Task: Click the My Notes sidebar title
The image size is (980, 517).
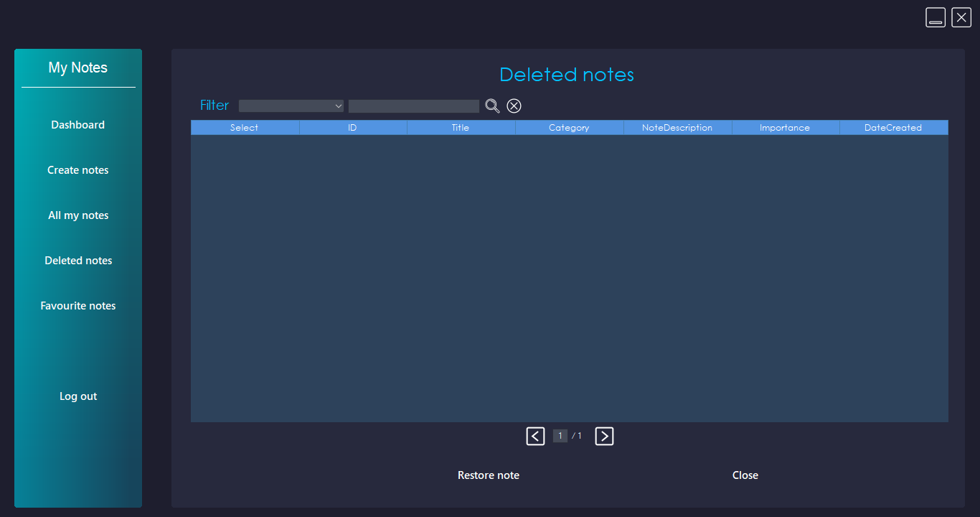Action: [x=78, y=67]
